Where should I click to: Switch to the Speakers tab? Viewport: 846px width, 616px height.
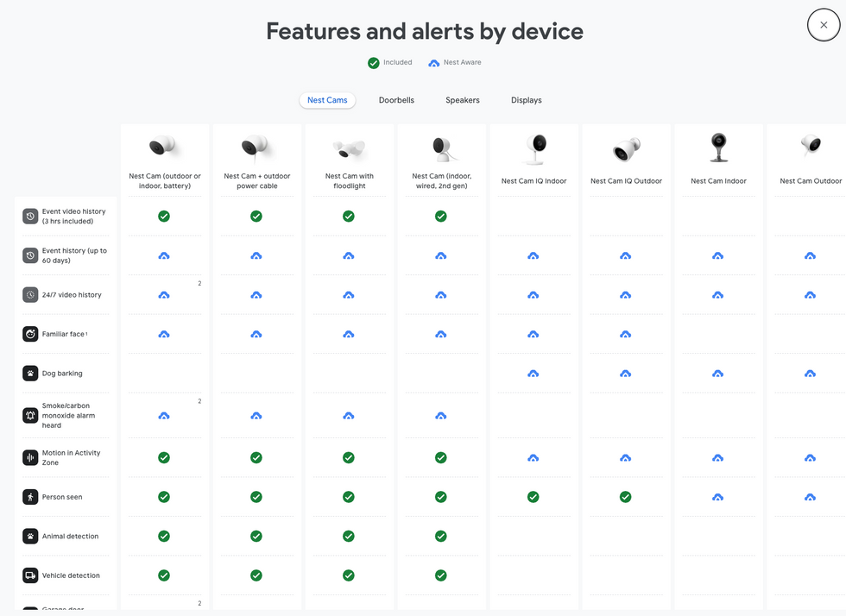[x=462, y=100]
